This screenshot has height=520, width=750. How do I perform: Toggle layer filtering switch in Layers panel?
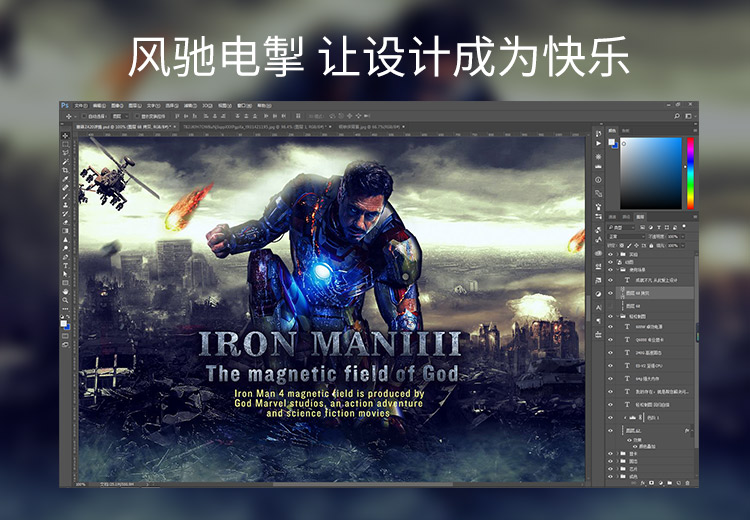pos(684,226)
